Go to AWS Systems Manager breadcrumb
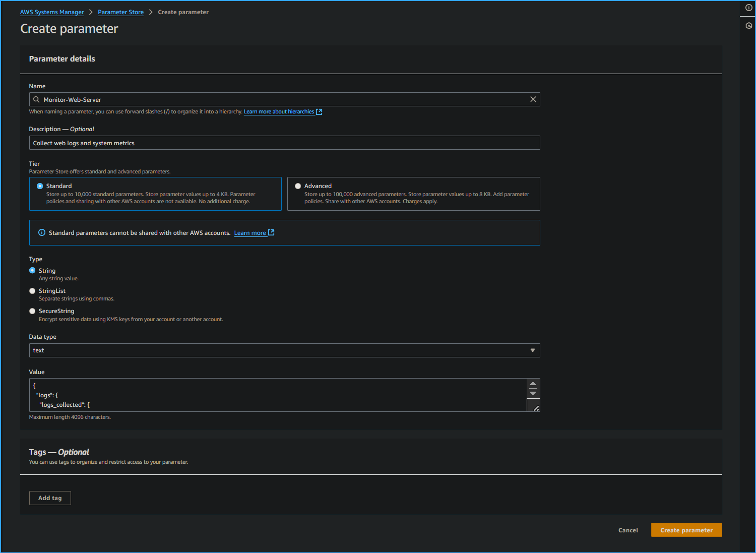This screenshot has width=756, height=553. click(x=52, y=12)
